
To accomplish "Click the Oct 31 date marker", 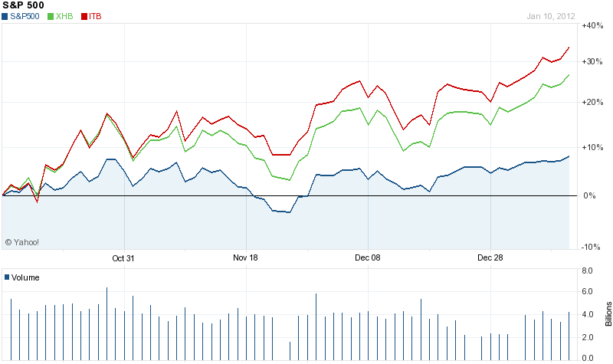I will (123, 258).
